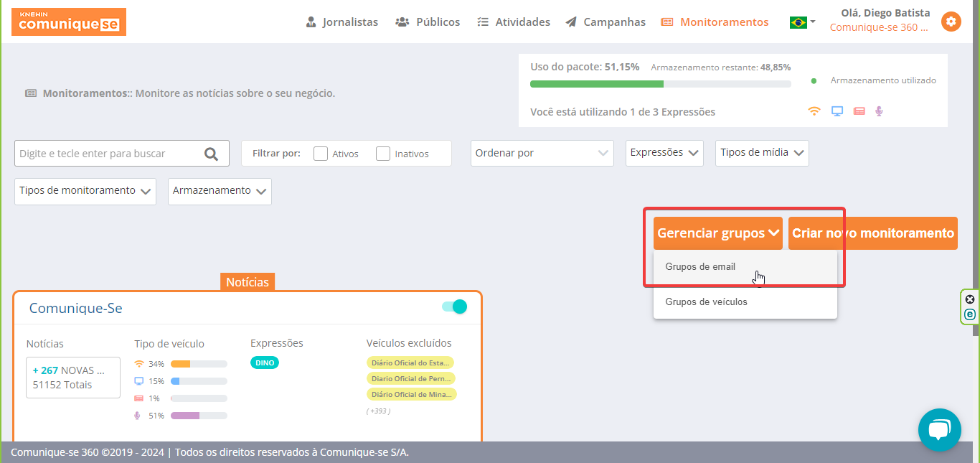Click the wifi icon in package usage panel
980x463 pixels.
[814, 111]
